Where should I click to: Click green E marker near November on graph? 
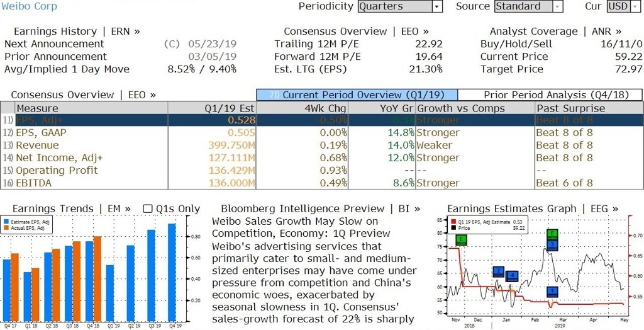(461, 240)
